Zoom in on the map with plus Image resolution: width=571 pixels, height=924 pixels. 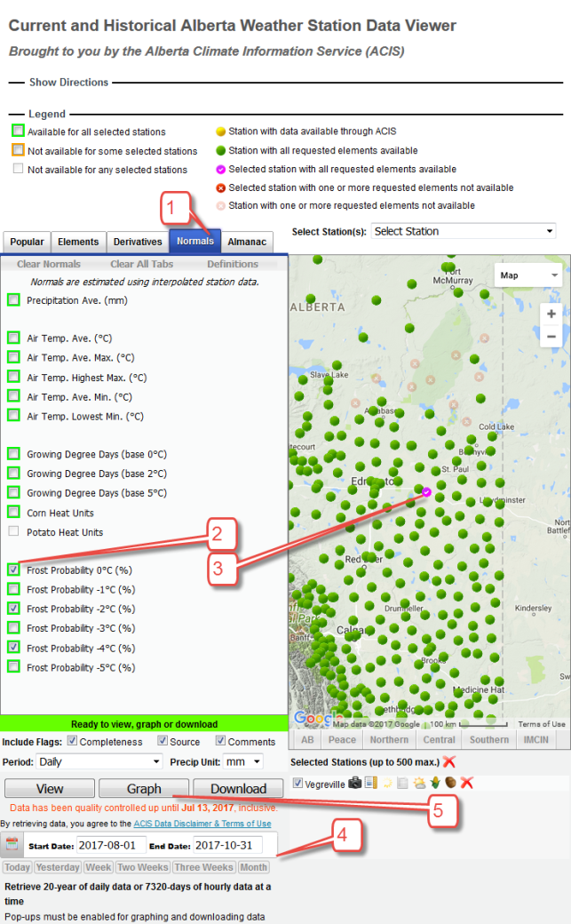click(x=551, y=315)
